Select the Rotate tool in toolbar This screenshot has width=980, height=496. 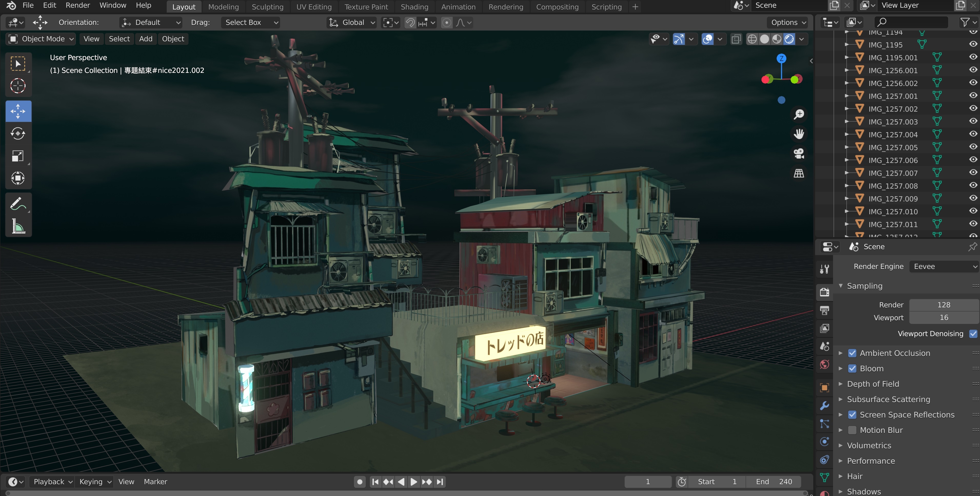[18, 134]
